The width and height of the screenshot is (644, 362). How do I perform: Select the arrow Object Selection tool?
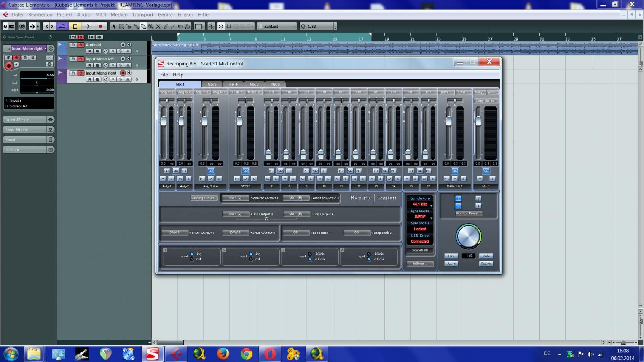coord(113,26)
